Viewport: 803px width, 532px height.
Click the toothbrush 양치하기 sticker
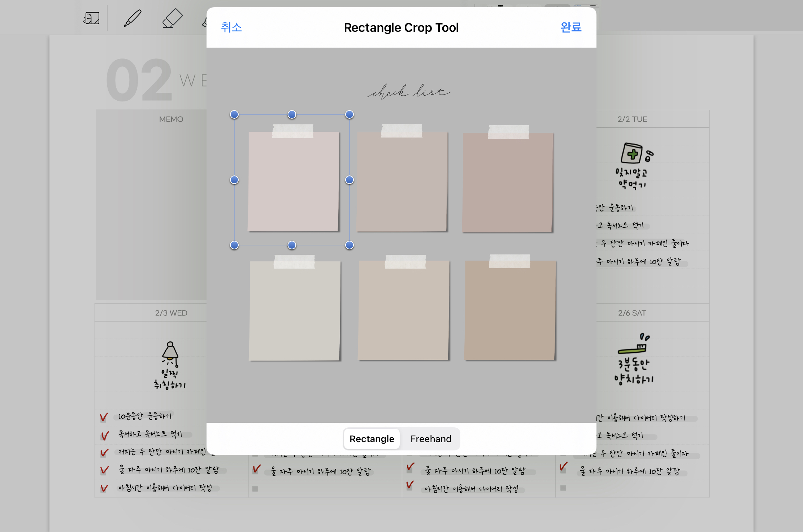634,359
